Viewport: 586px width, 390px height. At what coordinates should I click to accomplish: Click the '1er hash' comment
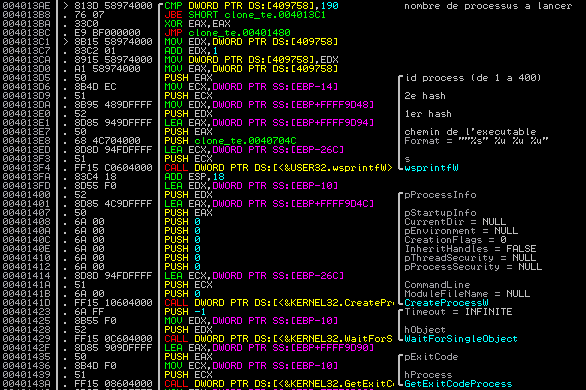click(428, 114)
